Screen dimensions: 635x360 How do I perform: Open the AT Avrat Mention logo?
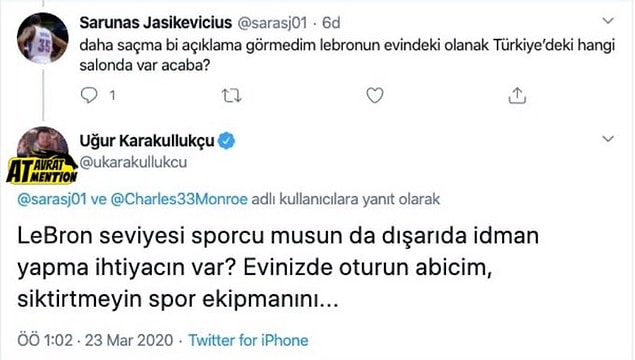pos(42,170)
